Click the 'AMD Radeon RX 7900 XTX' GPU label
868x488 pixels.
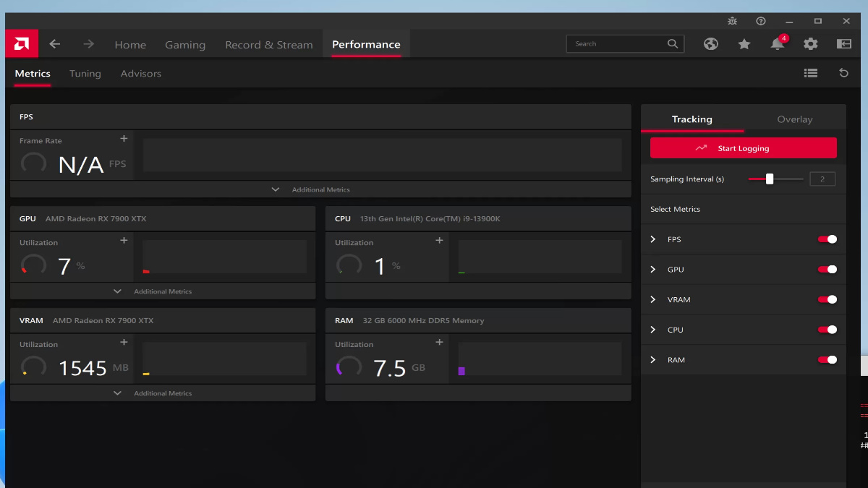(95, 218)
